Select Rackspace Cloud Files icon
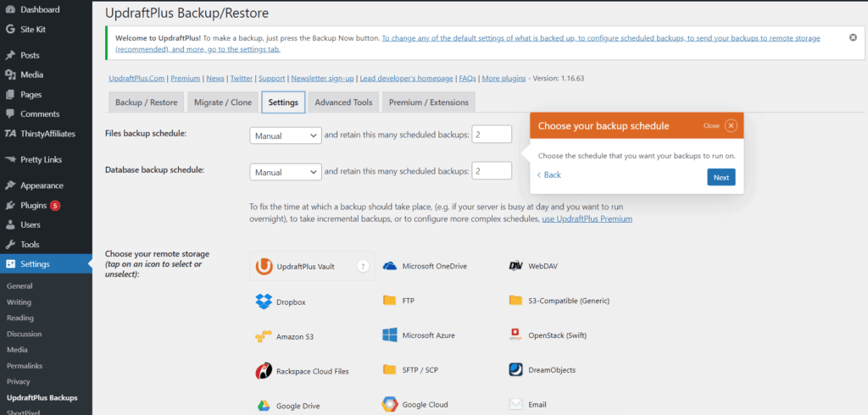This screenshot has height=415, width=868. [264, 371]
